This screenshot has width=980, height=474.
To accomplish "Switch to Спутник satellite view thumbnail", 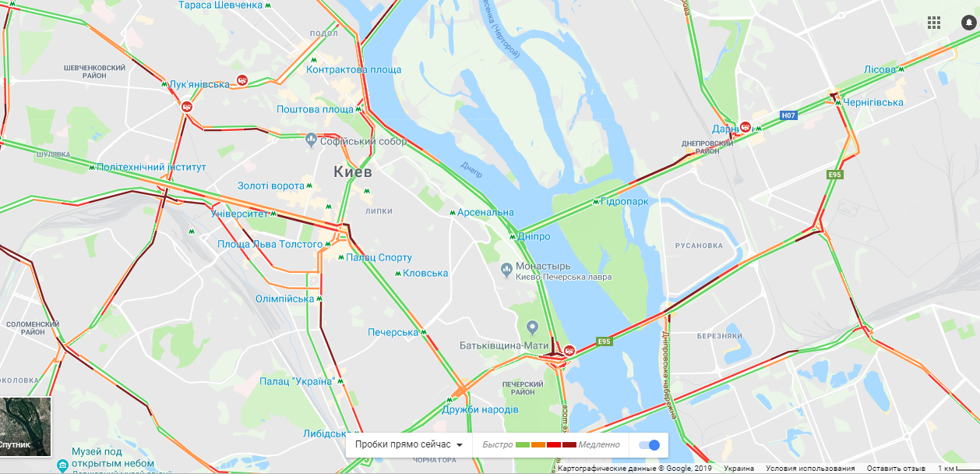I will (26, 426).
